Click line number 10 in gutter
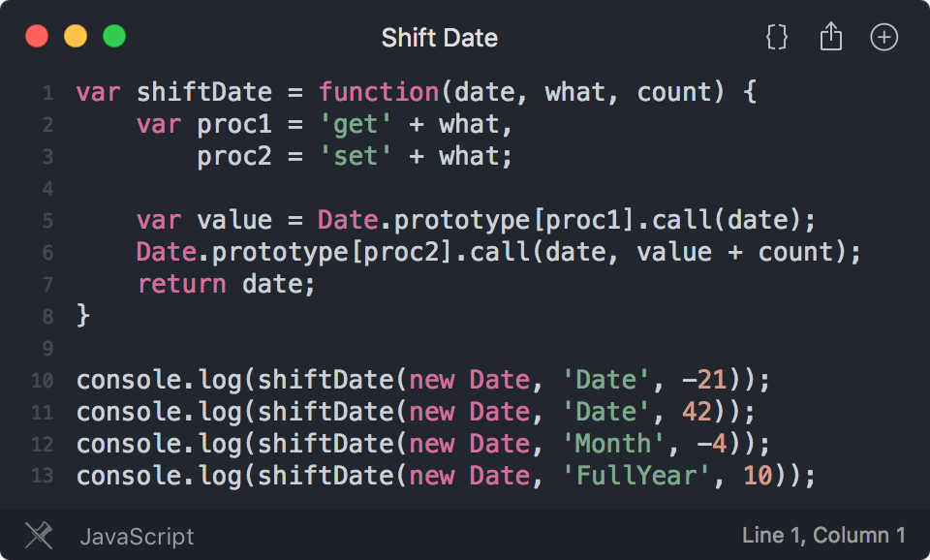Image resolution: width=930 pixels, height=560 pixels. click(x=42, y=380)
